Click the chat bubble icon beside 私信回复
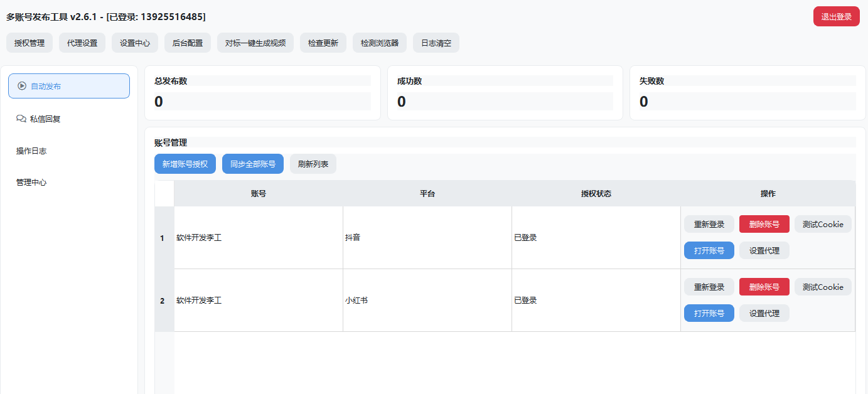The image size is (868, 394). [x=21, y=119]
